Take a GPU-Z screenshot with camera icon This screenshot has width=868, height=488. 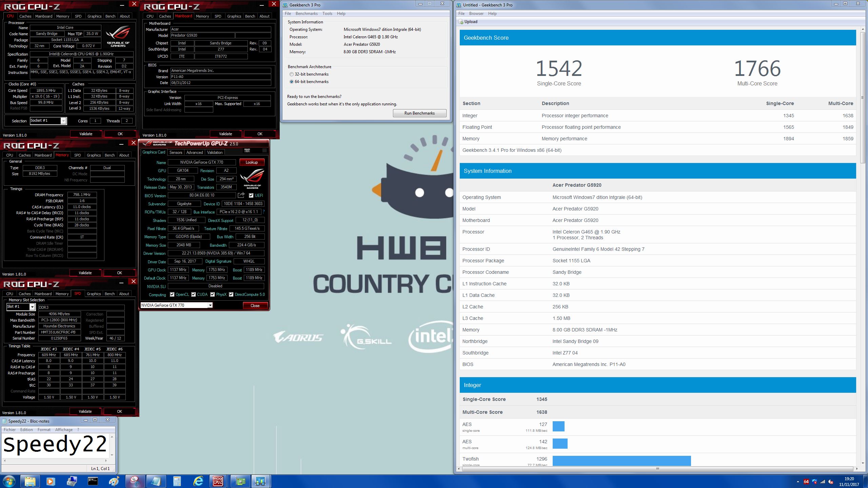click(247, 150)
